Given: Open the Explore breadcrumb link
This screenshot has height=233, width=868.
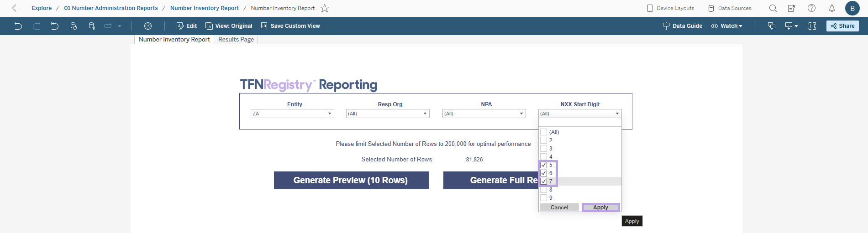Looking at the screenshot, I should [42, 8].
